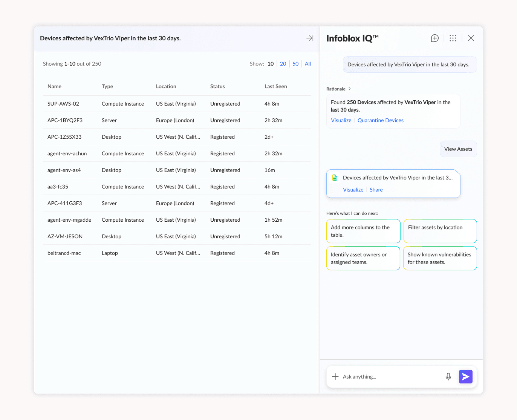Sort by the Name column header
517x420 pixels.
click(x=54, y=86)
